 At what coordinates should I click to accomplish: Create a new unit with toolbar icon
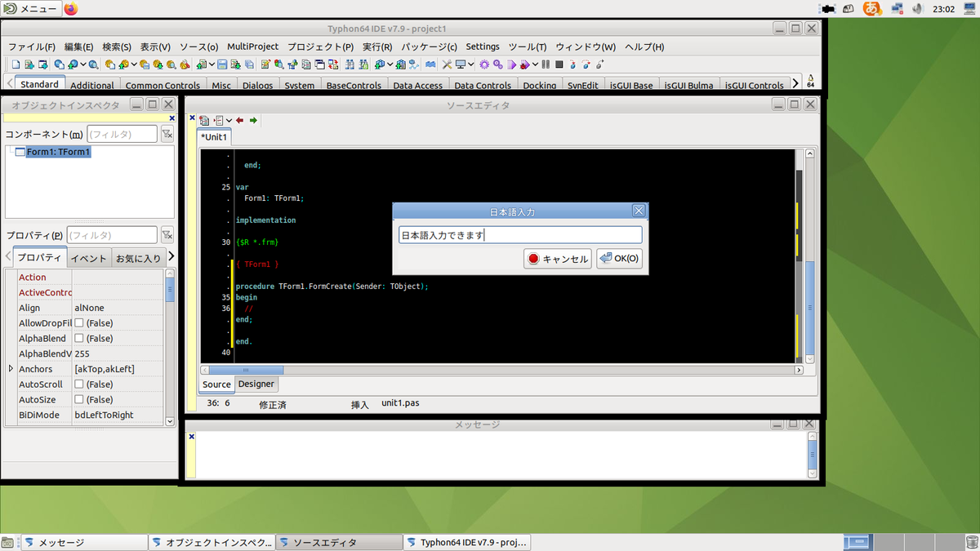pyautogui.click(x=29, y=65)
